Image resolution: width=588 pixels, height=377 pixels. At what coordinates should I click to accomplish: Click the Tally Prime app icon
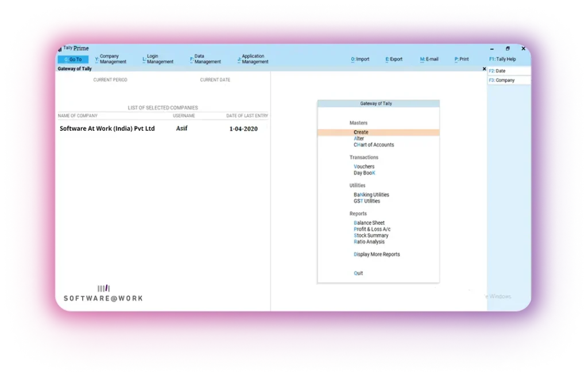click(x=60, y=49)
